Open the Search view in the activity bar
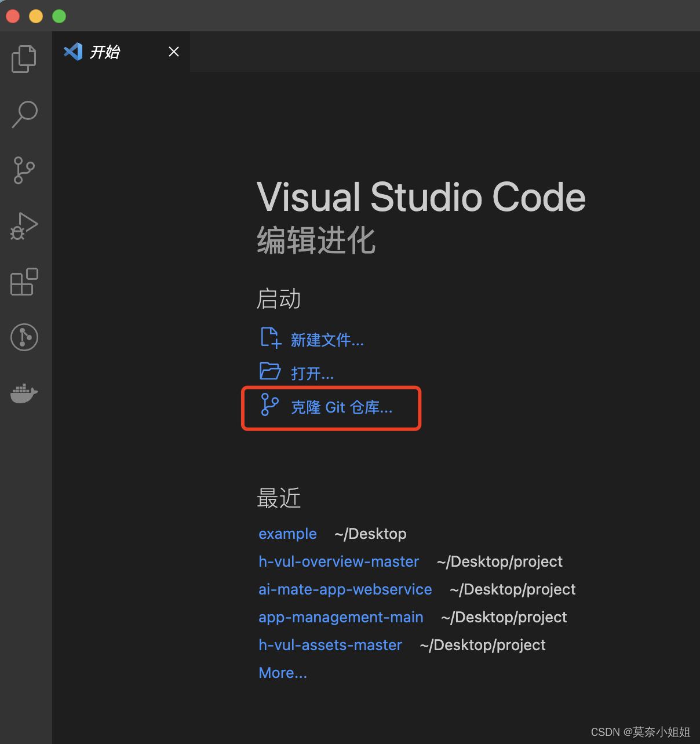The width and height of the screenshot is (700, 744). click(x=24, y=114)
